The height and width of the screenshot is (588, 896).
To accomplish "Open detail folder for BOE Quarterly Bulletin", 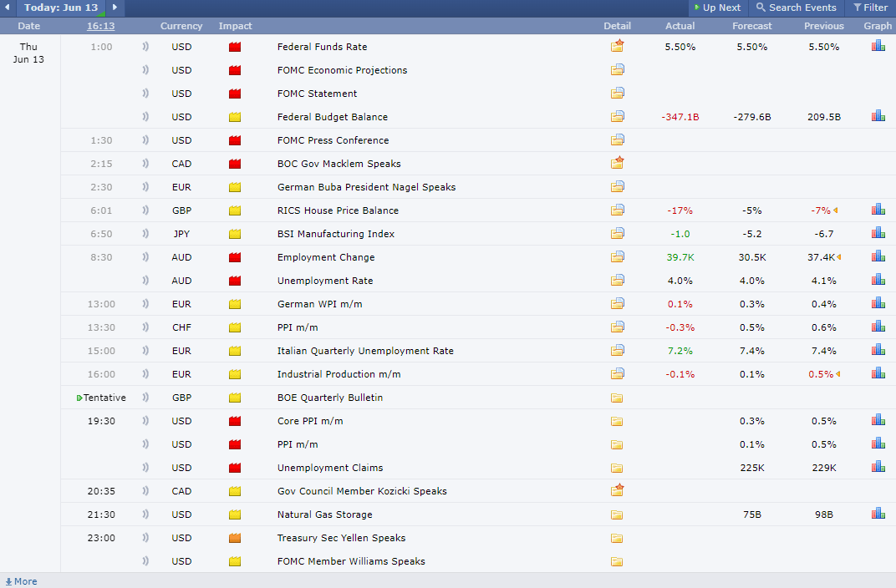I will pos(617,398).
